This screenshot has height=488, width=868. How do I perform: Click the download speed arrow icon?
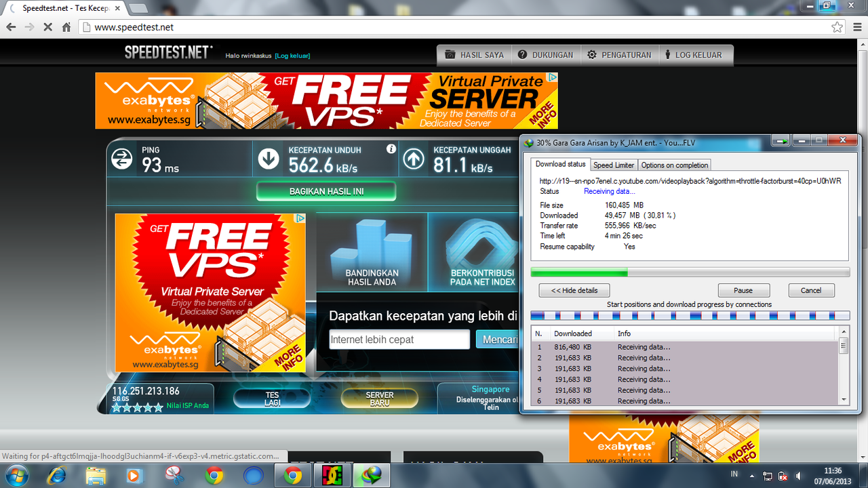click(269, 159)
